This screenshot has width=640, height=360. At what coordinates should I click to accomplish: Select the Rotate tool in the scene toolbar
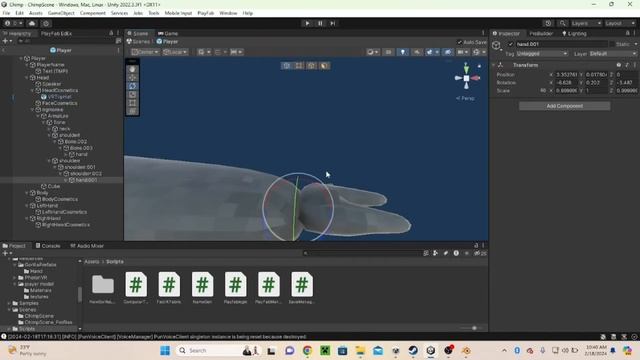(132, 86)
